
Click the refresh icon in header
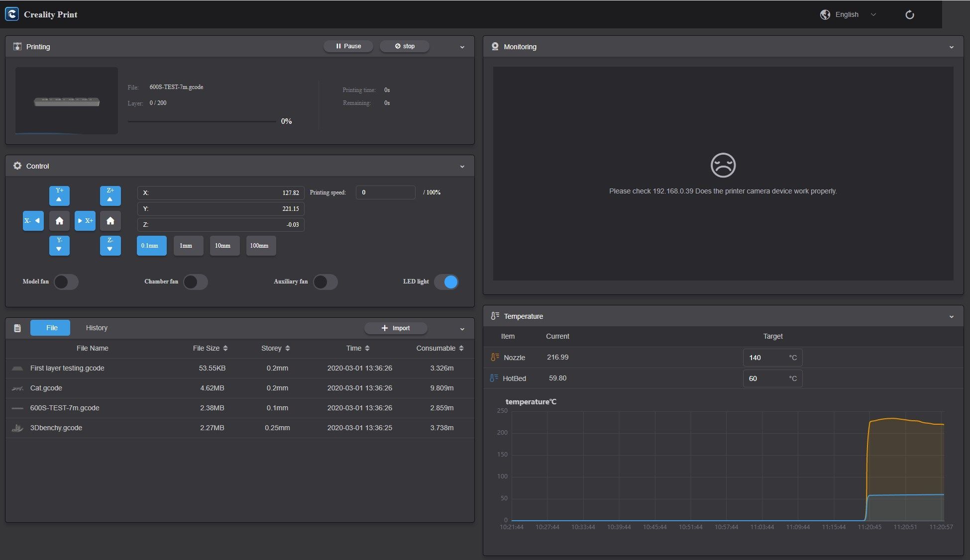(909, 15)
